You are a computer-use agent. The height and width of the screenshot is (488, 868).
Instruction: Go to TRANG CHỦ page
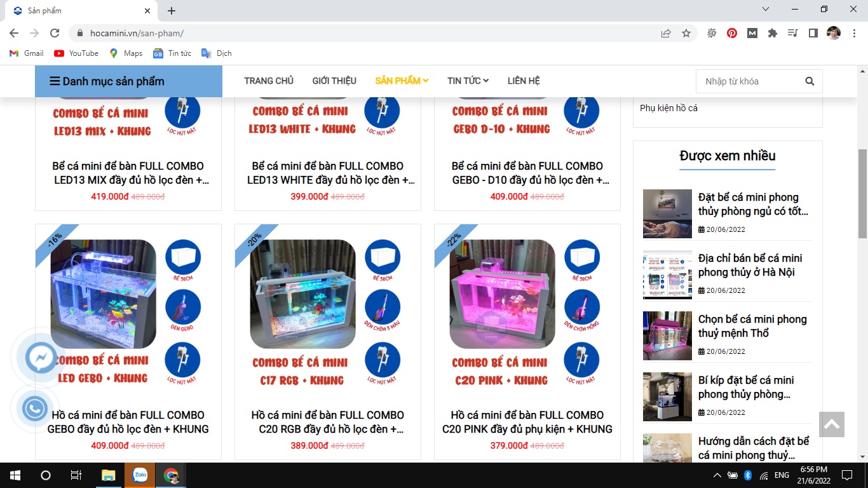pos(269,81)
